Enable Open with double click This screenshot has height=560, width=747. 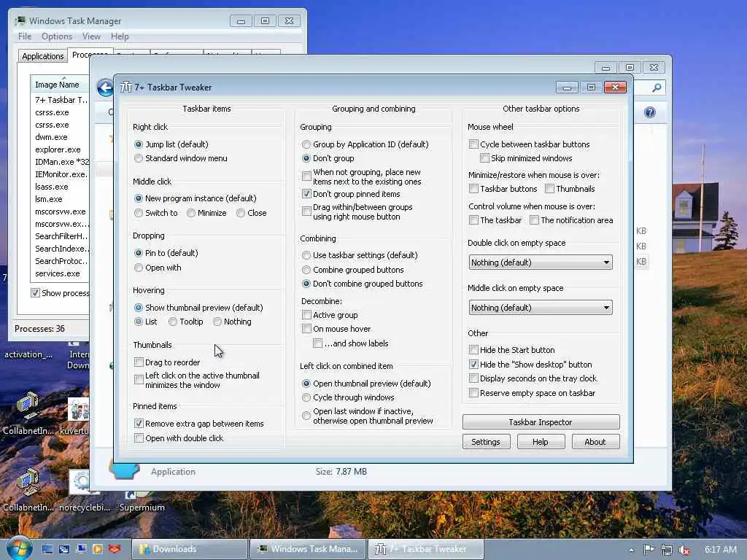tap(139, 438)
